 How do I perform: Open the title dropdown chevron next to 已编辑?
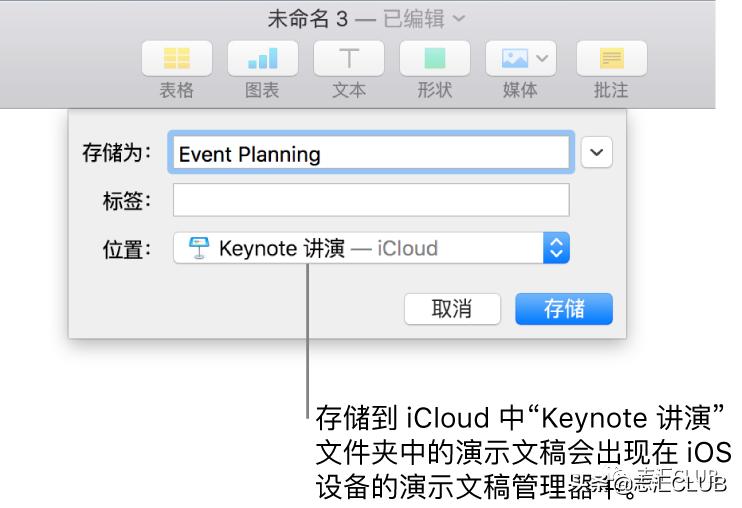[x=459, y=18]
